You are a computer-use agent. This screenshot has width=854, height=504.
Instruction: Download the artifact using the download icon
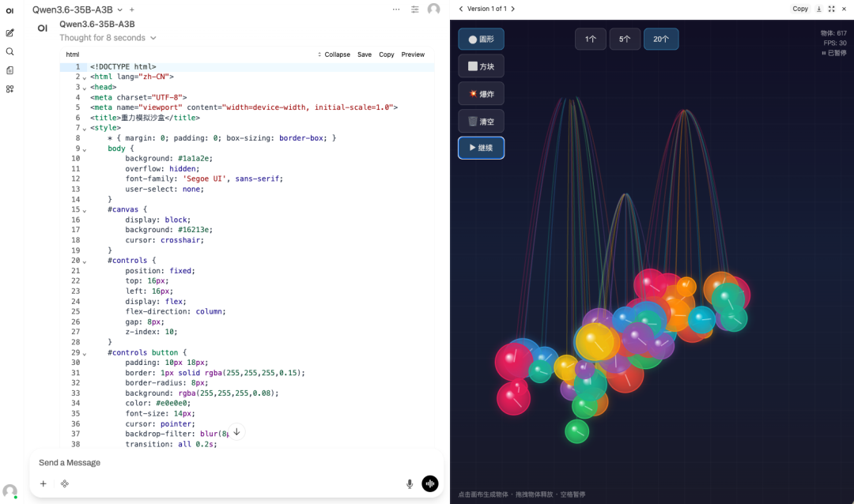pyautogui.click(x=819, y=9)
